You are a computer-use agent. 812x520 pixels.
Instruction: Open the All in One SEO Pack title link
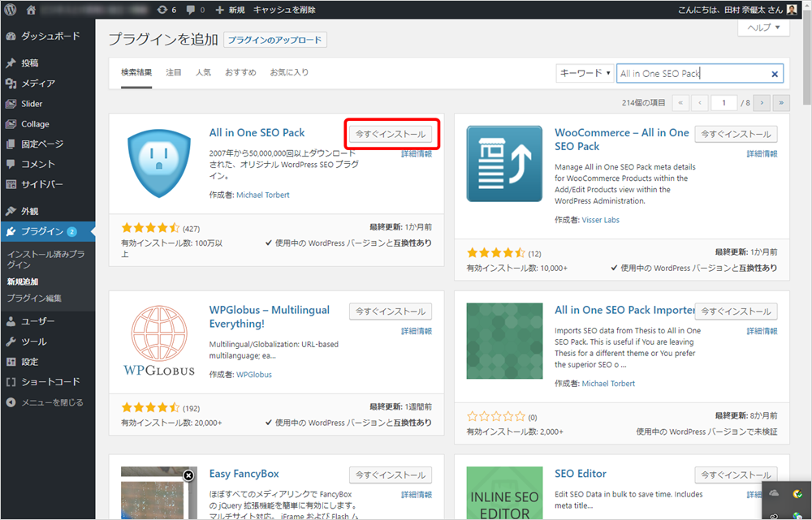click(x=257, y=132)
